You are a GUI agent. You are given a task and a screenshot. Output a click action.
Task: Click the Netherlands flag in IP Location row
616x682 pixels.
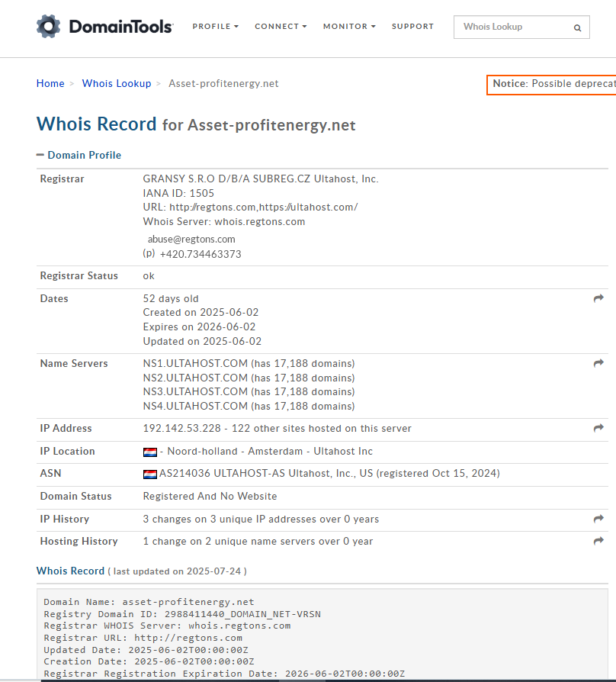pos(150,452)
